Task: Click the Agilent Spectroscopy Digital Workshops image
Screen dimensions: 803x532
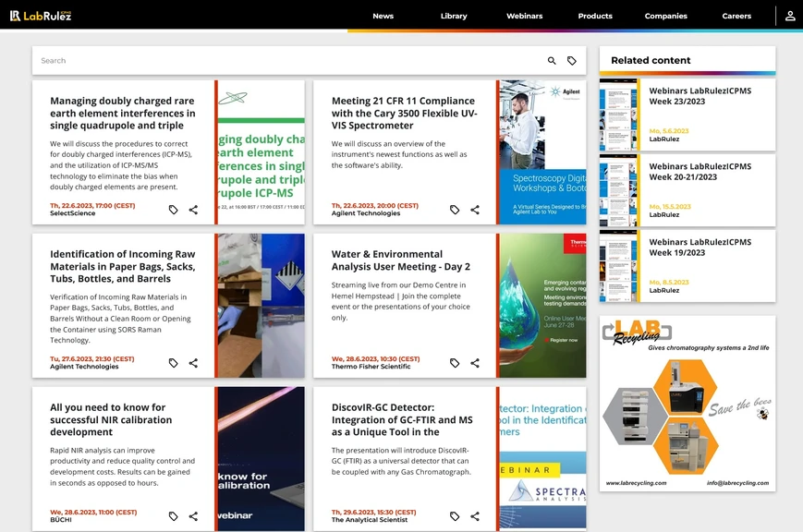Action: point(542,152)
